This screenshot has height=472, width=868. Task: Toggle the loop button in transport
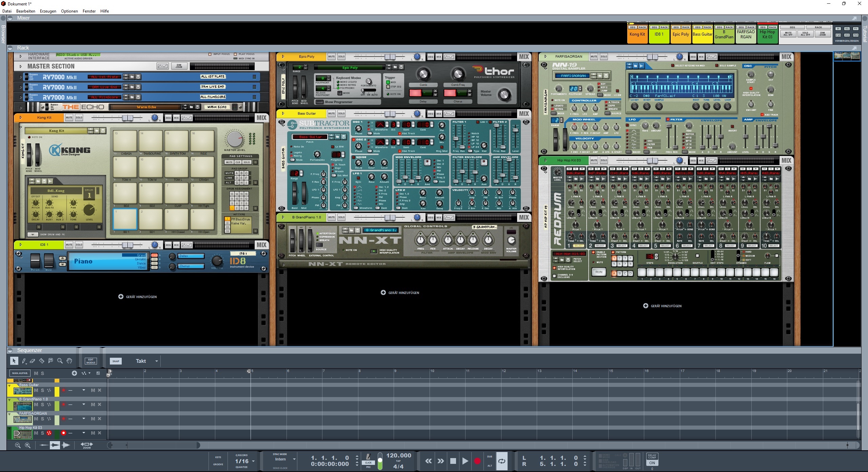pyautogui.click(x=502, y=461)
